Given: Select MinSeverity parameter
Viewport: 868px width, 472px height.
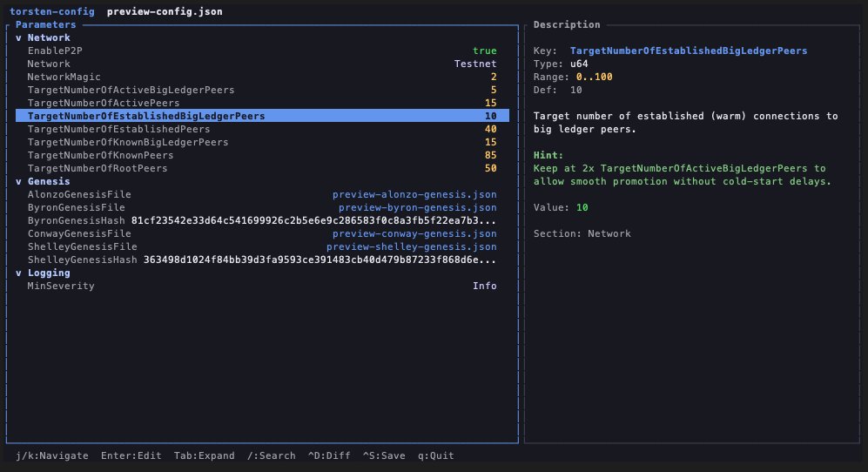Looking at the screenshot, I should tap(262, 286).
